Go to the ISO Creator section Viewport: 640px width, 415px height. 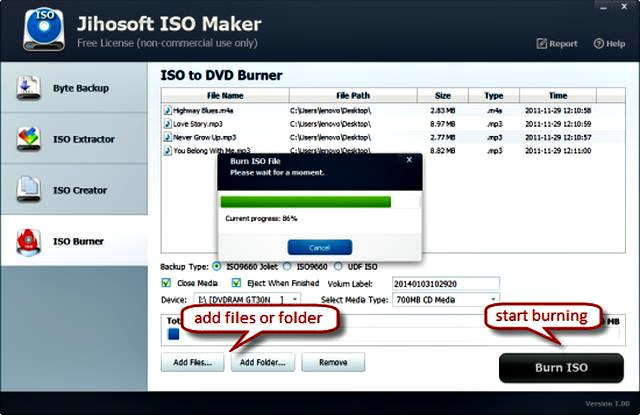tap(74, 190)
